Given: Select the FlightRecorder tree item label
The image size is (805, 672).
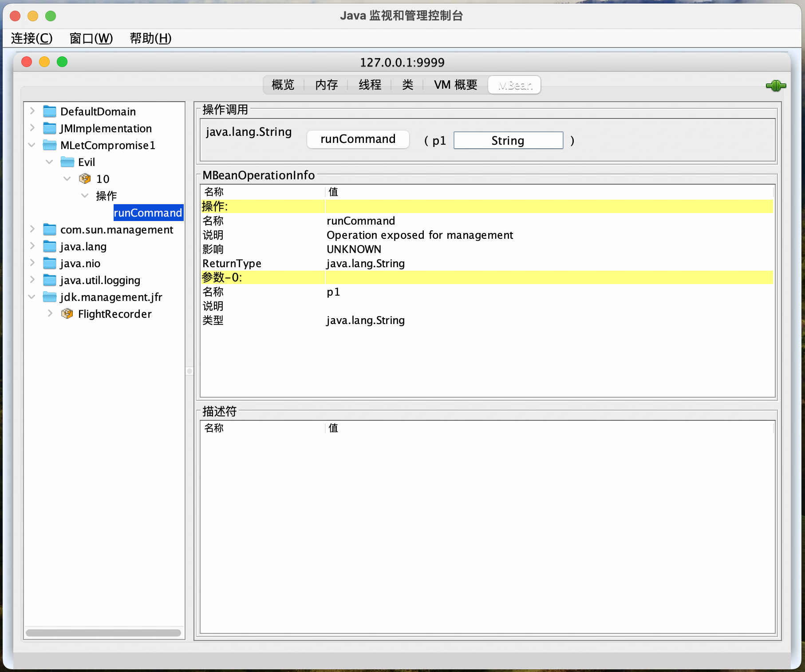Looking at the screenshot, I should (x=115, y=314).
